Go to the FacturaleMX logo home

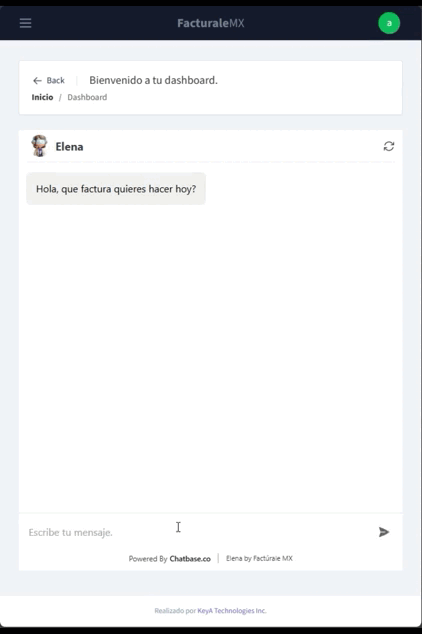click(211, 23)
